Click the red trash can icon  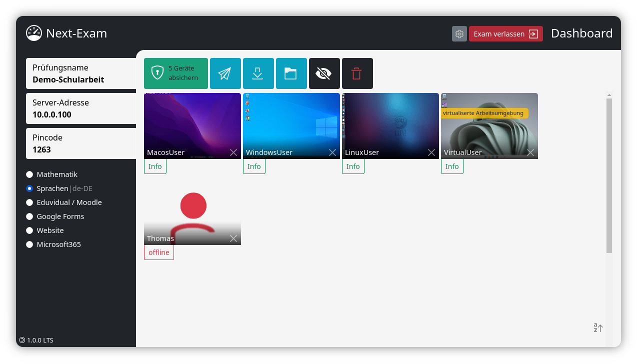[x=357, y=73]
